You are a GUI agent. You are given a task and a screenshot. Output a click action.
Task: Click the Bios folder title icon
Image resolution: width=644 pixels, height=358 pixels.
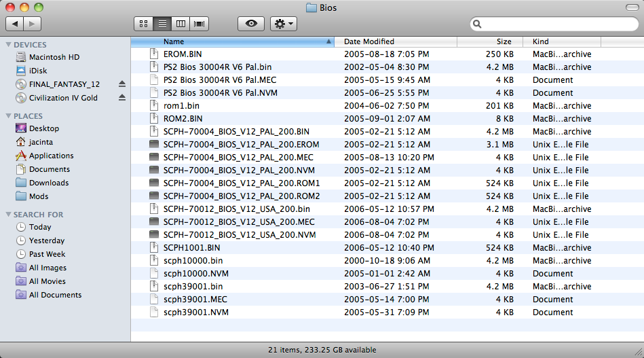click(x=311, y=7)
